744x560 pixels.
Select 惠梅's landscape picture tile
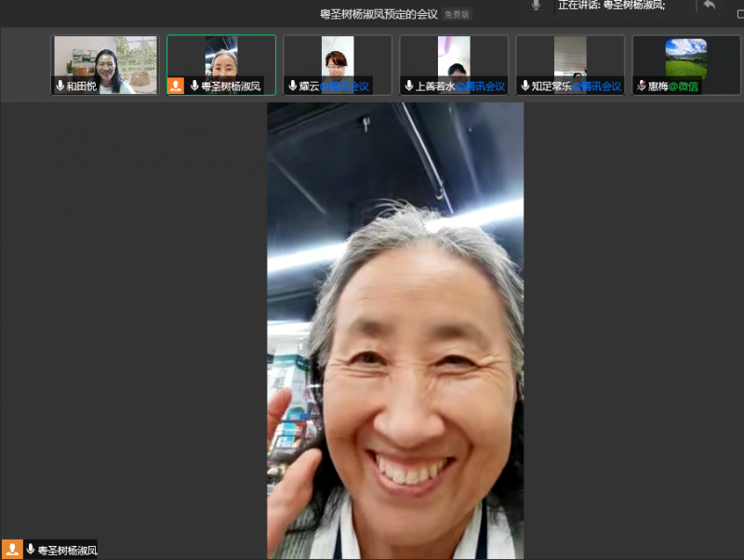[x=686, y=58]
